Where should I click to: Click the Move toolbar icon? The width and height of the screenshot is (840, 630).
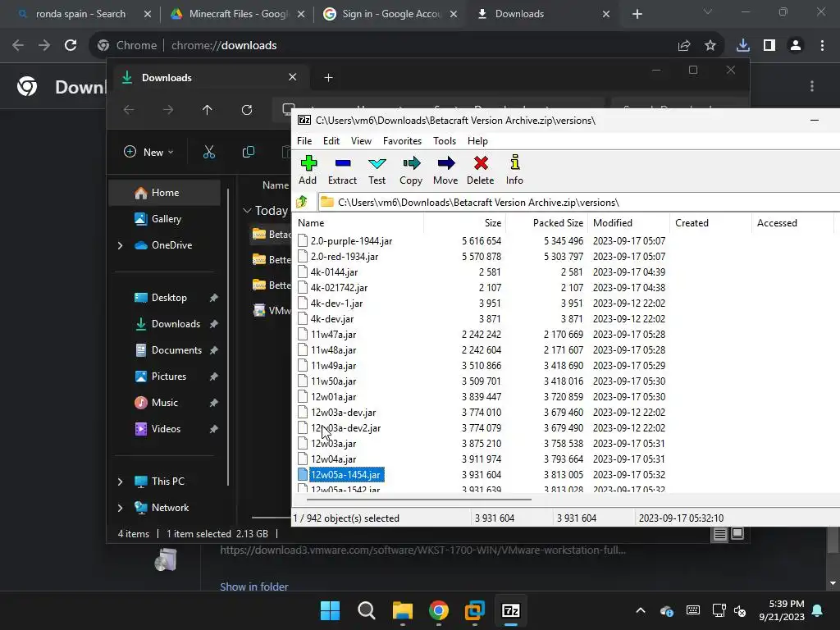tap(445, 170)
